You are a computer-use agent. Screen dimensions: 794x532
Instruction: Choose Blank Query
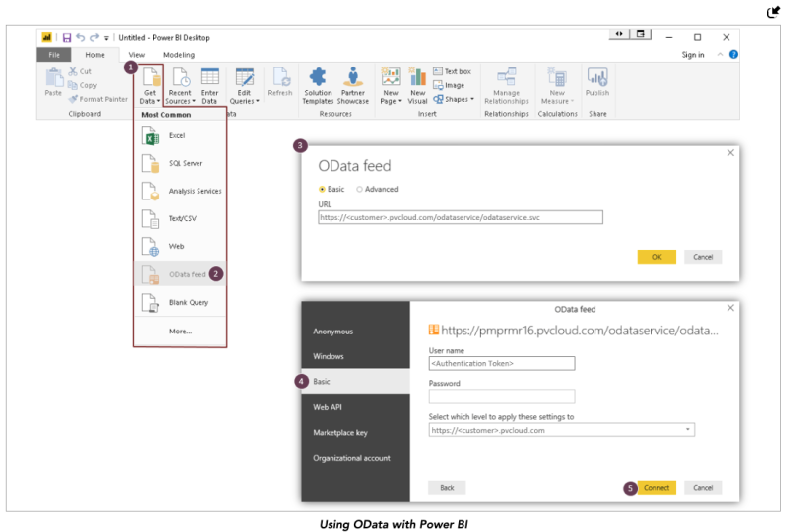coord(181,302)
